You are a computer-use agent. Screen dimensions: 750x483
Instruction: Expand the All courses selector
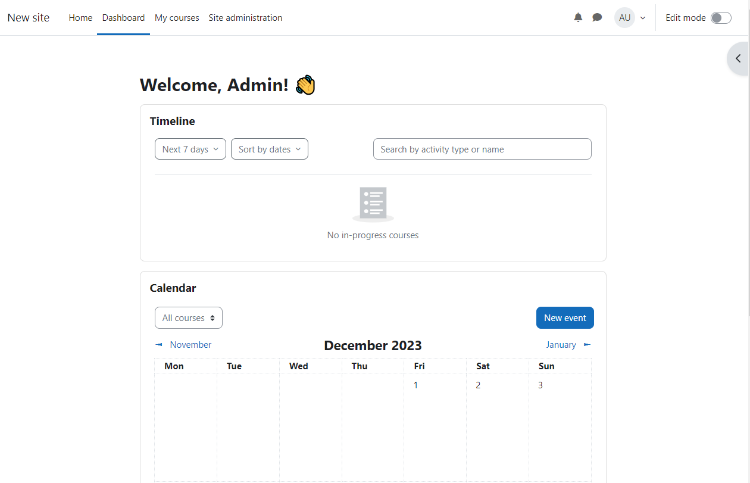[x=189, y=318]
